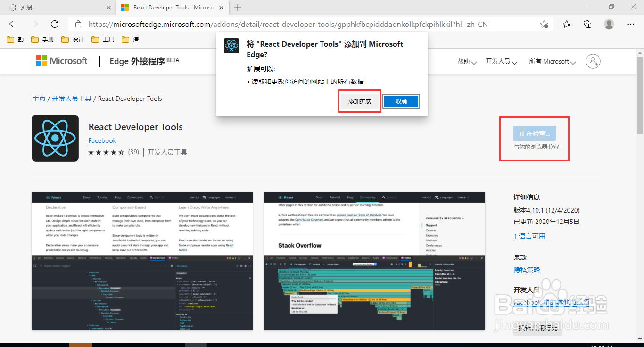This screenshot has height=347, width=644.
Task: Switch to the 扩展 tab
Action: click(58, 8)
